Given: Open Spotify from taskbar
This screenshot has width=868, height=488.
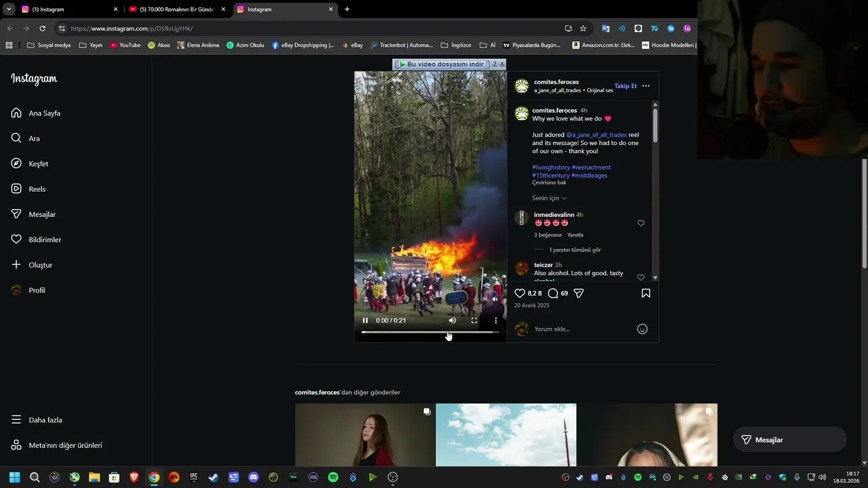Looking at the screenshot, I should point(333,477).
